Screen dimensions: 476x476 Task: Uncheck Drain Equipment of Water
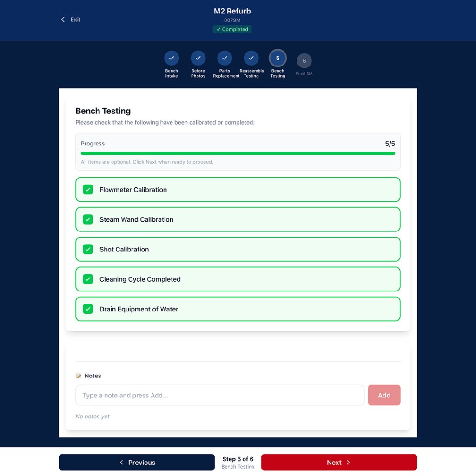click(88, 309)
